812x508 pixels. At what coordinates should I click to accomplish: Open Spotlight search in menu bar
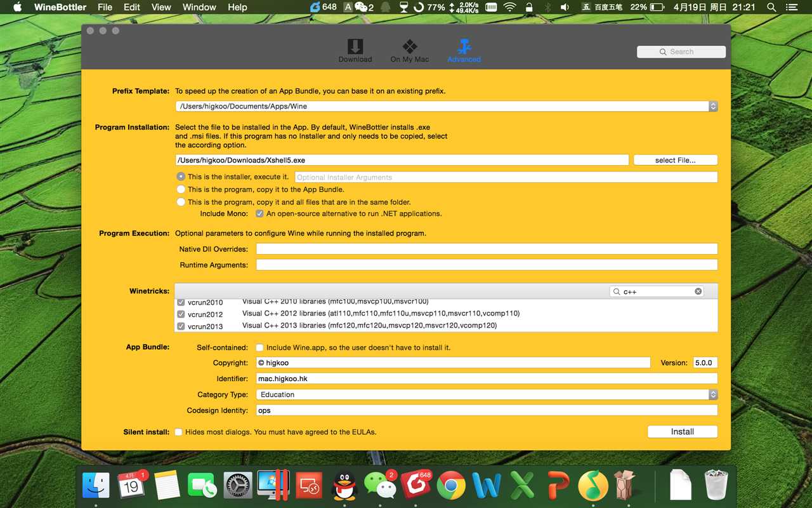771,7
